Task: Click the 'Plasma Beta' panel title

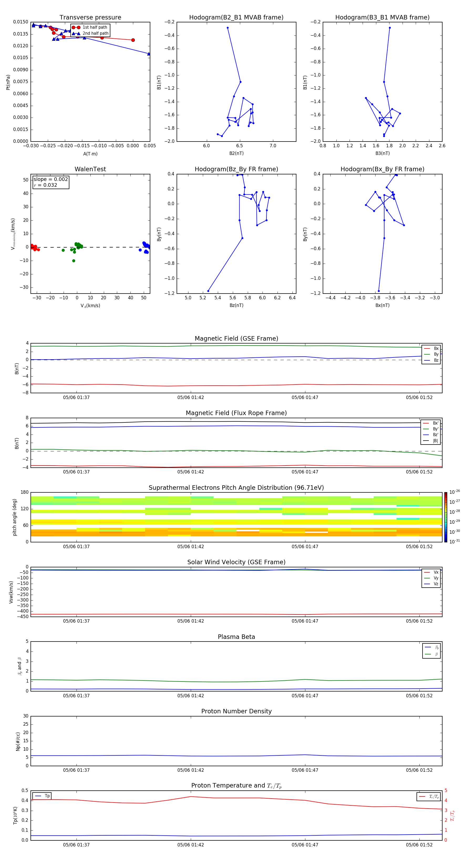Action: click(x=236, y=637)
